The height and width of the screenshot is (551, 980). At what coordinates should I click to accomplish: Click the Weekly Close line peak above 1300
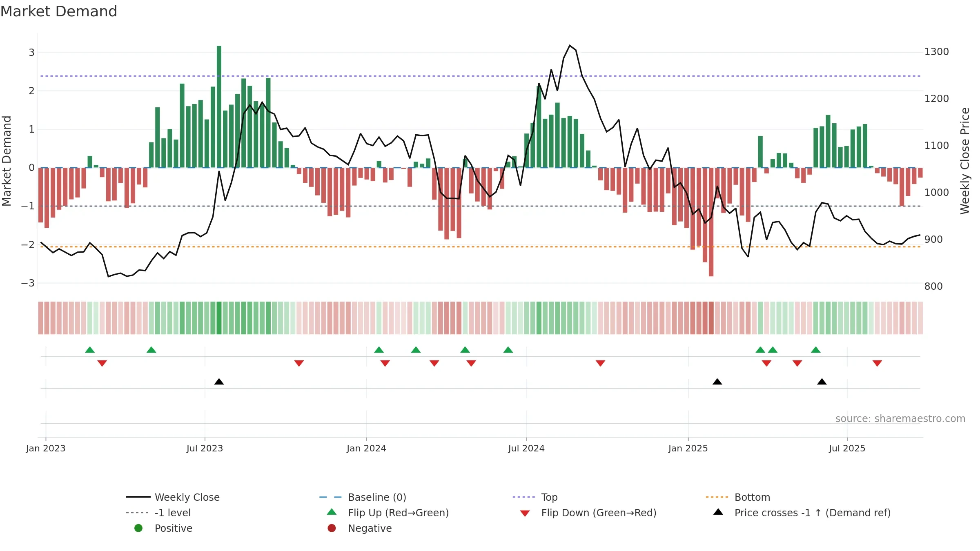[570, 45]
